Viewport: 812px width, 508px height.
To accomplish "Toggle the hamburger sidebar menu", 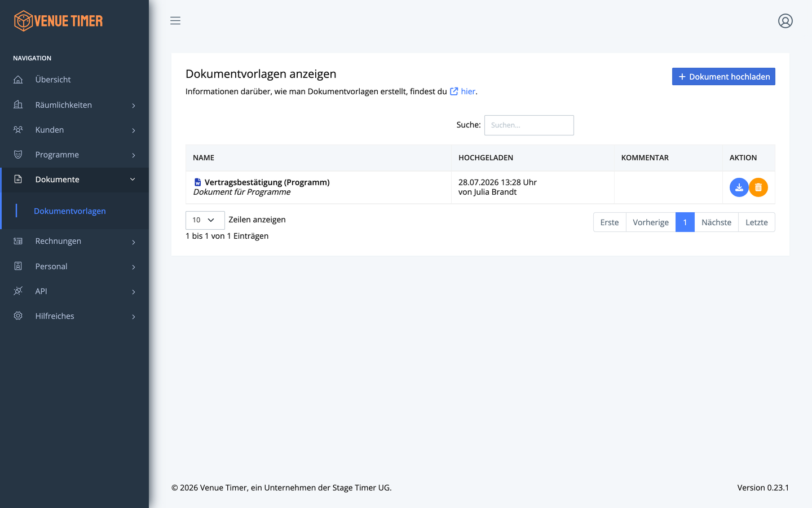I will click(175, 21).
